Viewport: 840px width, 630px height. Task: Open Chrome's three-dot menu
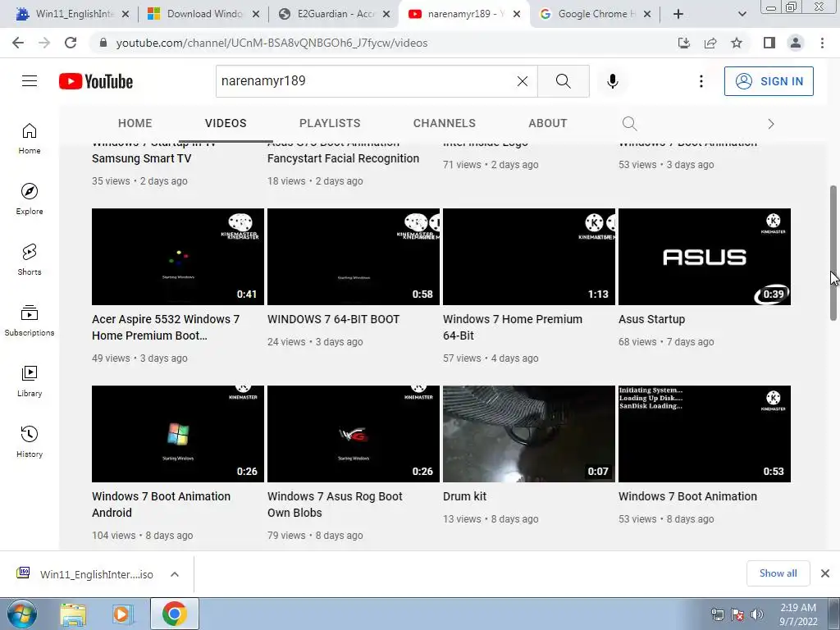[x=822, y=43]
